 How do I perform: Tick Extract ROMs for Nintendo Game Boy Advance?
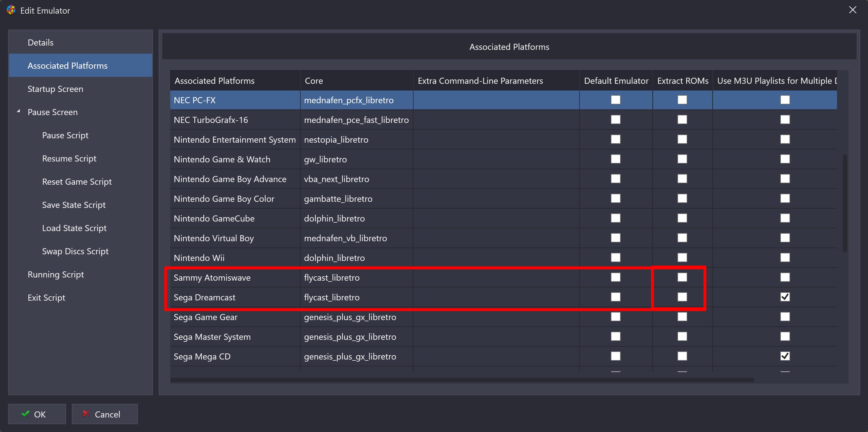682,179
